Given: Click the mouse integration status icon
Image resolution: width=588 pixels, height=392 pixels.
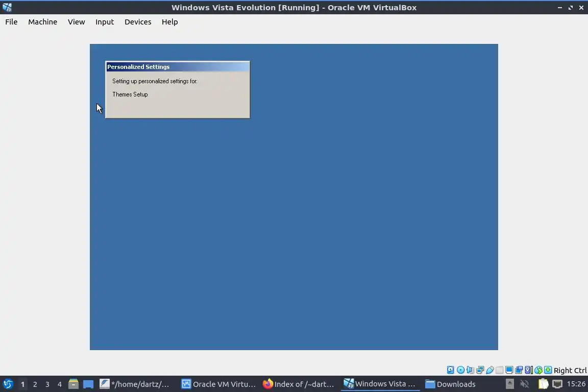Looking at the screenshot, I should [x=538, y=370].
